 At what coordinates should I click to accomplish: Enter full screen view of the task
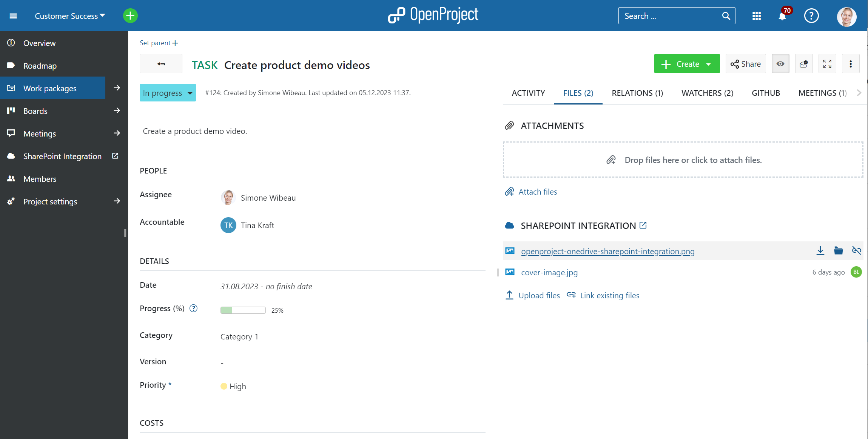[x=827, y=63]
